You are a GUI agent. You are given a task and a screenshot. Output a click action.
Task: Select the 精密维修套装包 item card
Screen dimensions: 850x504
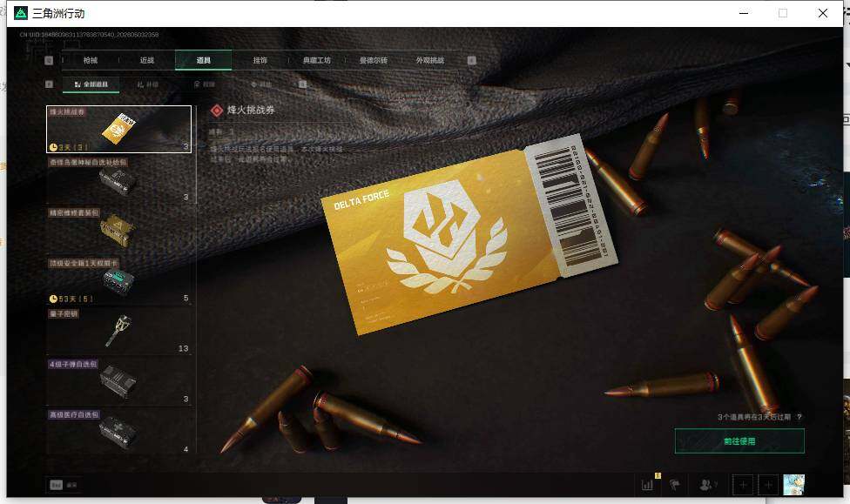tap(118, 230)
